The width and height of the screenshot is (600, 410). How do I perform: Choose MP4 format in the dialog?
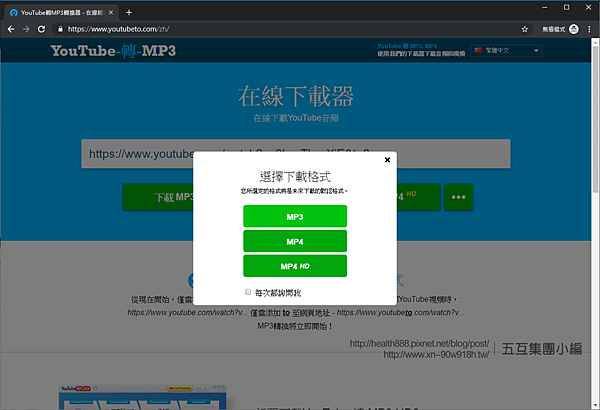point(295,241)
